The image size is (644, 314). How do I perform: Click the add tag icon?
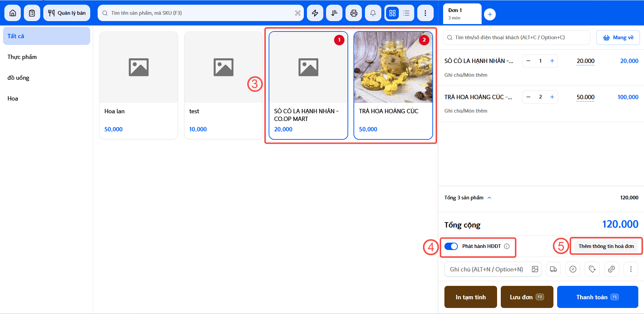click(592, 269)
